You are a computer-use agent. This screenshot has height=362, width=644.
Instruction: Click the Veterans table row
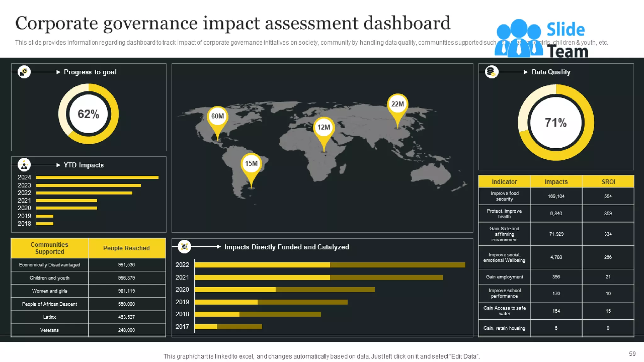coord(49,330)
